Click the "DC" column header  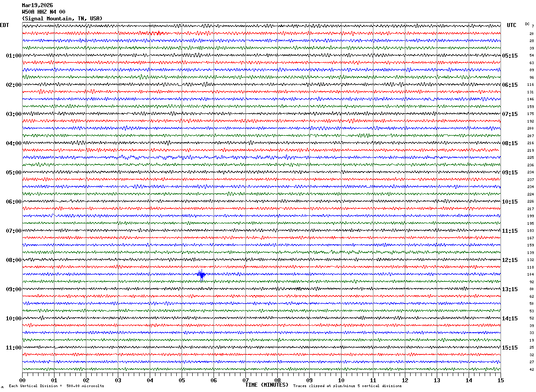(x=527, y=24)
